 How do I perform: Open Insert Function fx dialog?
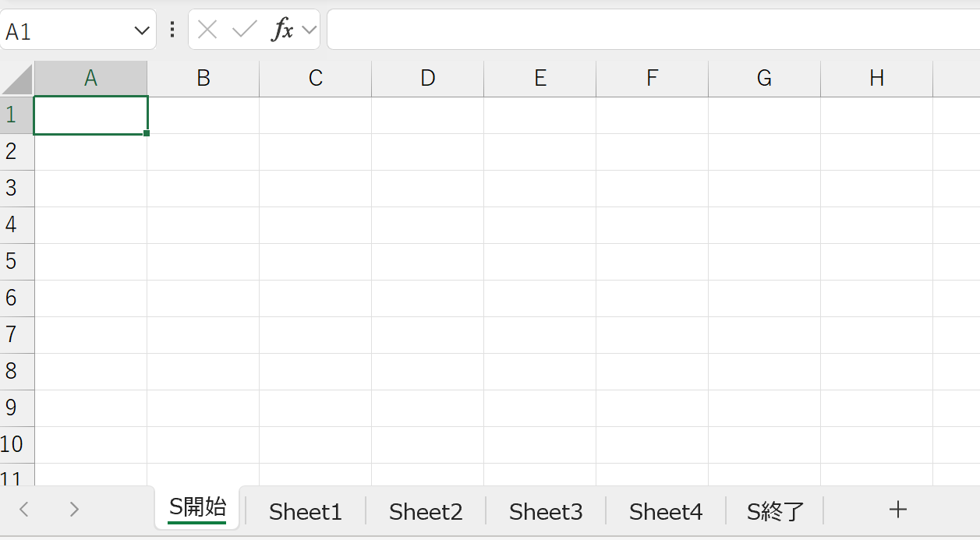tap(282, 30)
